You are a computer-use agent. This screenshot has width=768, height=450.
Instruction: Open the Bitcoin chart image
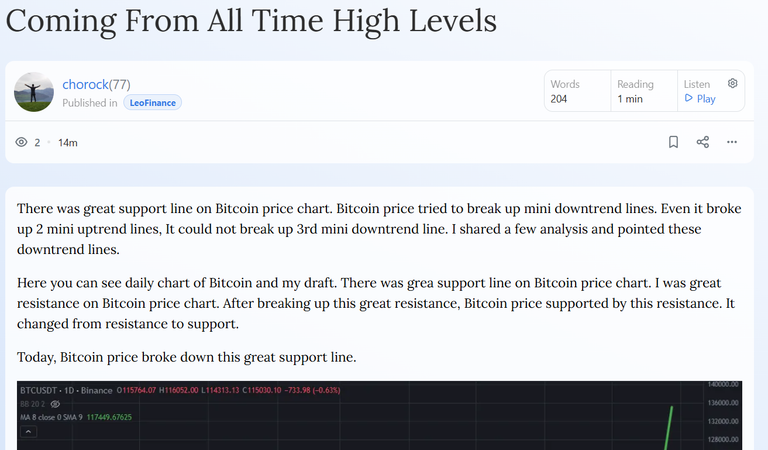point(380,415)
